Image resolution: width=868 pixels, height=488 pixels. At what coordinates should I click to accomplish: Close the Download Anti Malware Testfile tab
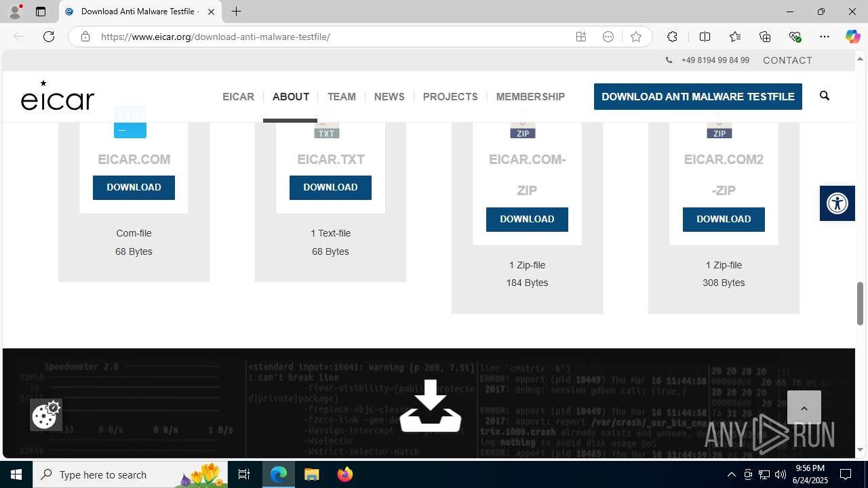(211, 12)
